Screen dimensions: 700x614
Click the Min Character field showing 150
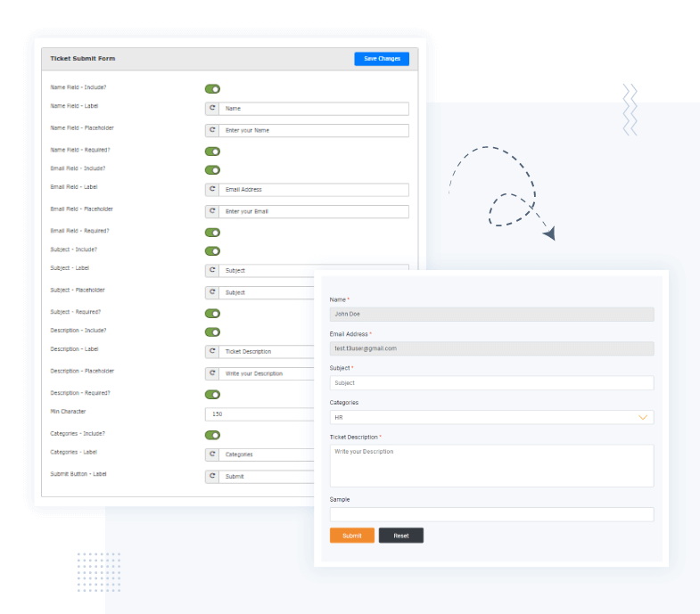[x=259, y=414]
